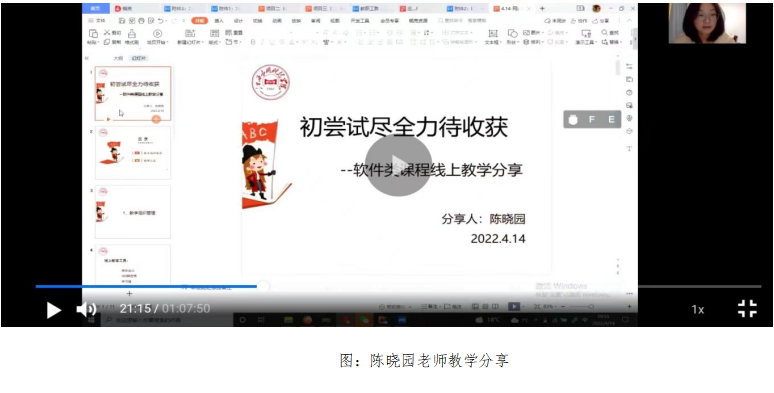The width and height of the screenshot is (774, 393).
Task: Select the 形状 shapes tool icon
Action: (x=513, y=34)
